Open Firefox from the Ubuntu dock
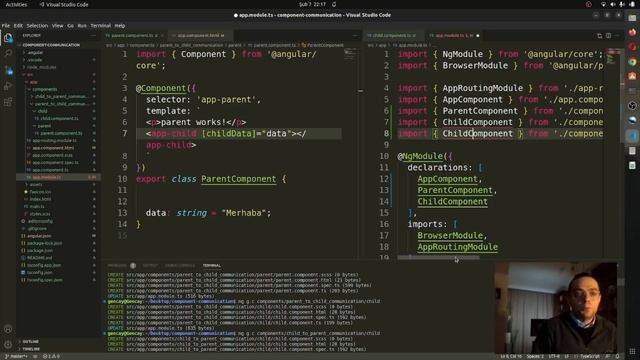This screenshot has width=640, height=360. [632, 33]
